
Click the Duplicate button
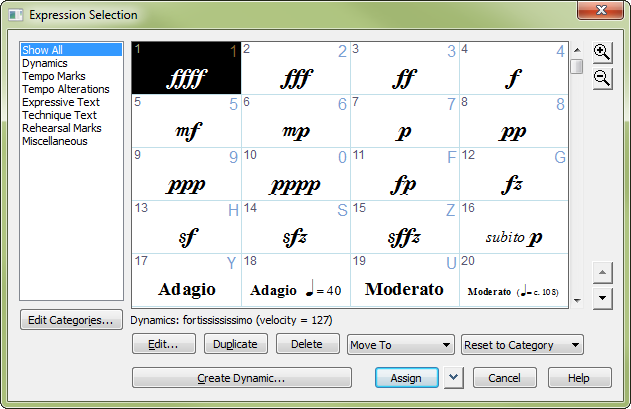click(x=236, y=344)
